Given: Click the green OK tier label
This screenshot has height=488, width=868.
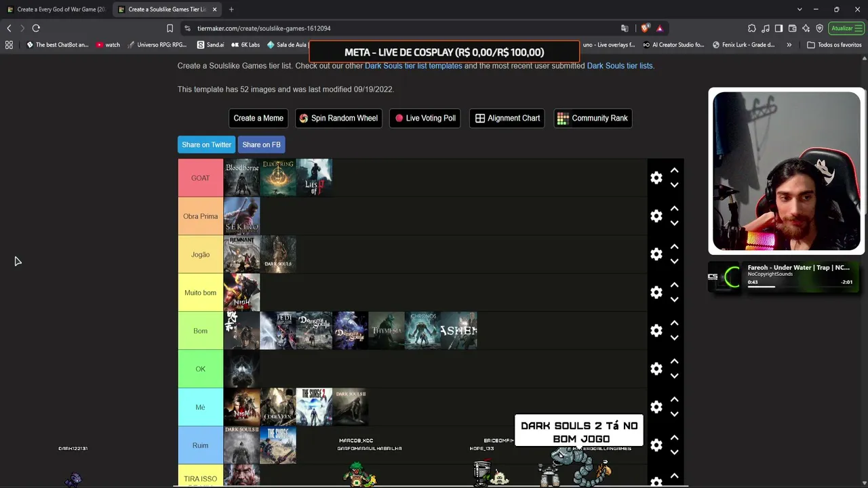Looking at the screenshot, I should pyautogui.click(x=200, y=369).
